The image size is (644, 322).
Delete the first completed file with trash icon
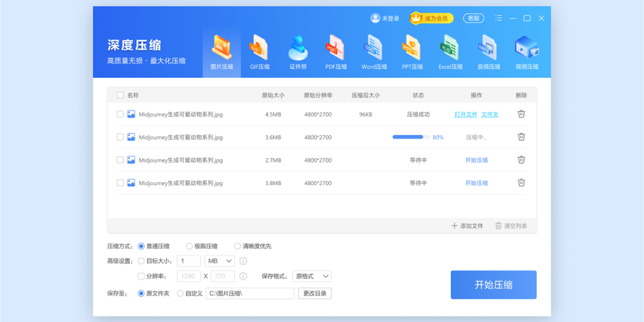(521, 114)
